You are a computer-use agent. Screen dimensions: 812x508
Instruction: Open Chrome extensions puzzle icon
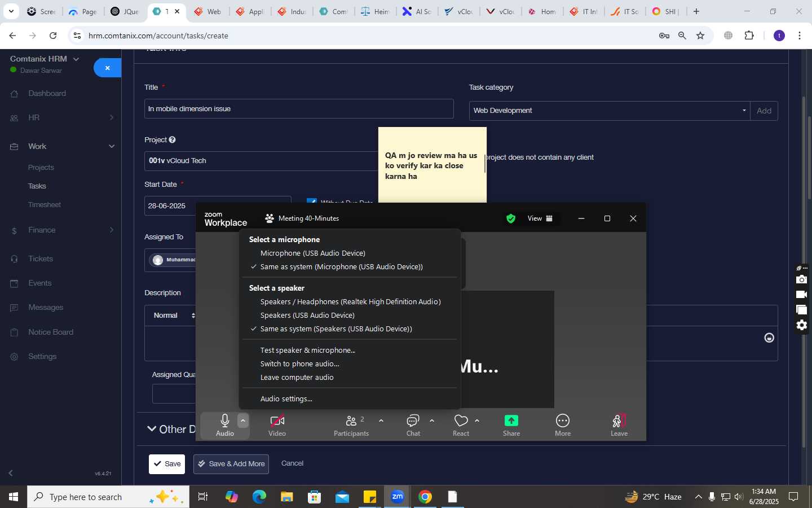tap(749, 36)
